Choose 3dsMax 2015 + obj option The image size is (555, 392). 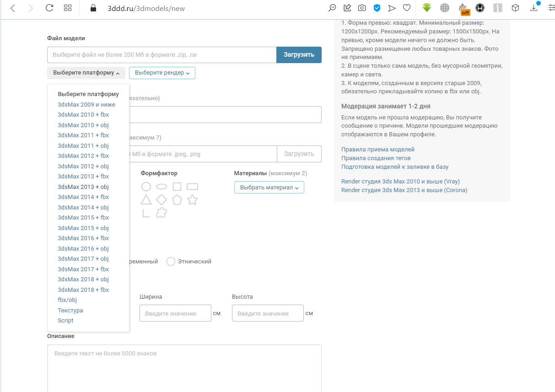coord(83,228)
